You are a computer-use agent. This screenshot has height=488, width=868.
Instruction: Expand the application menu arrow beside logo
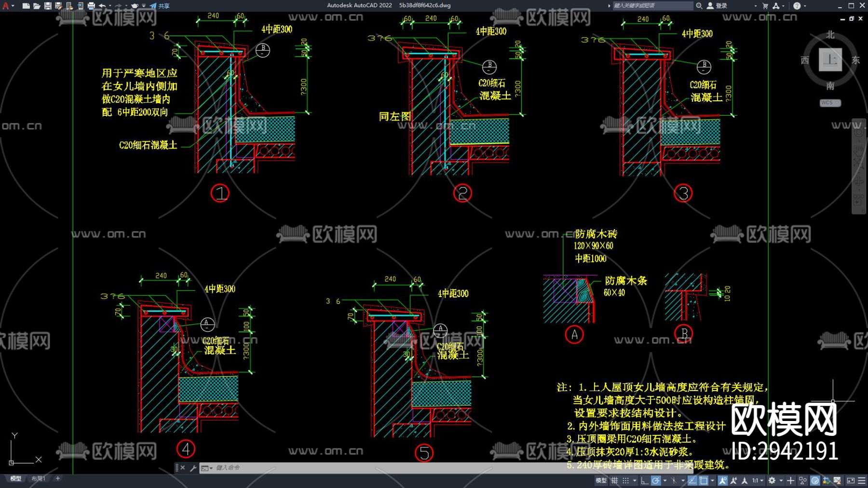pos(13,6)
